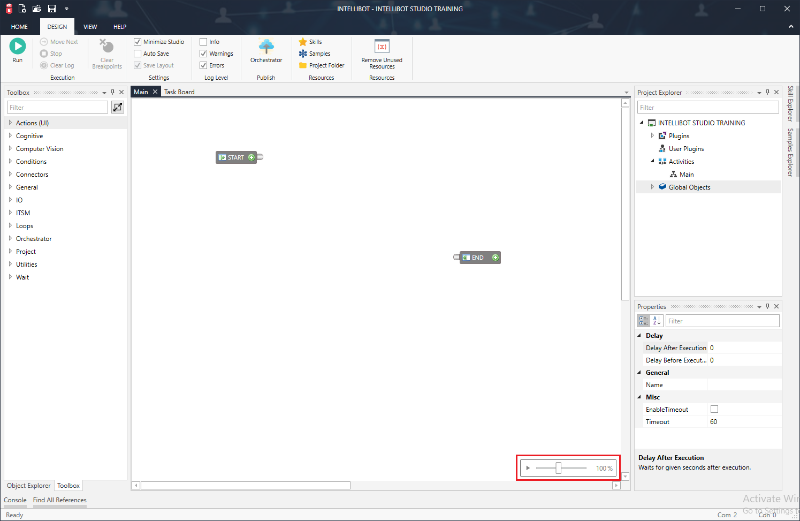This screenshot has width=800, height=521.
Task: Toggle the Info log level checkbox
Action: (x=203, y=41)
